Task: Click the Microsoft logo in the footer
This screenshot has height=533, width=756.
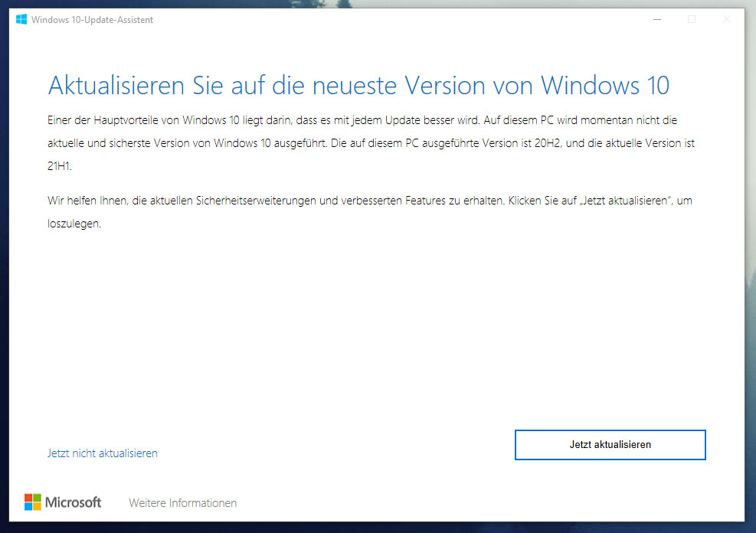Action: pyautogui.click(x=63, y=502)
